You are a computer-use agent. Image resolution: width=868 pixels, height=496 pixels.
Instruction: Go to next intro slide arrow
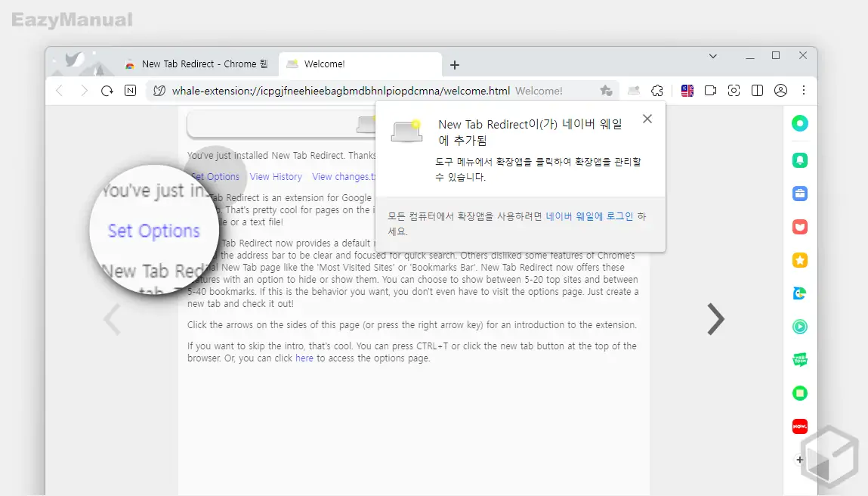point(715,319)
